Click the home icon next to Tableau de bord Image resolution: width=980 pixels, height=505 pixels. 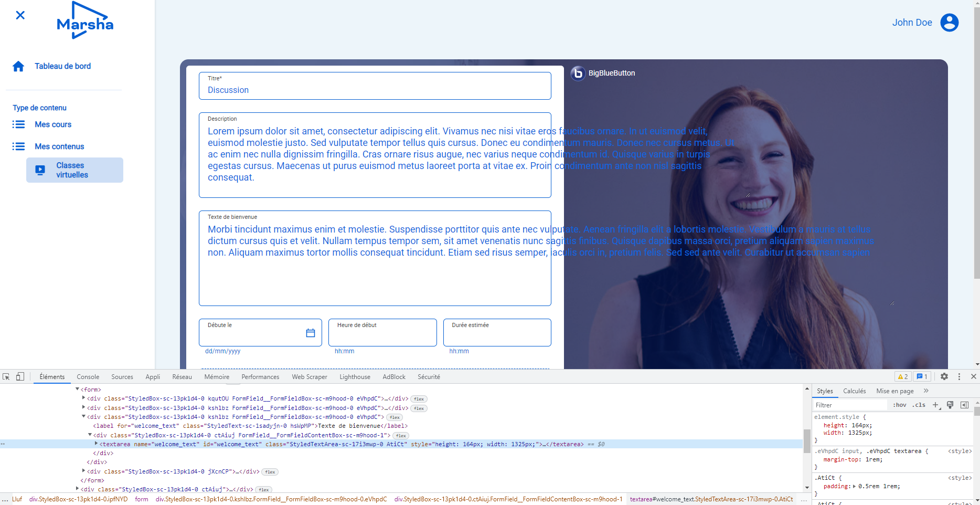[x=19, y=66]
